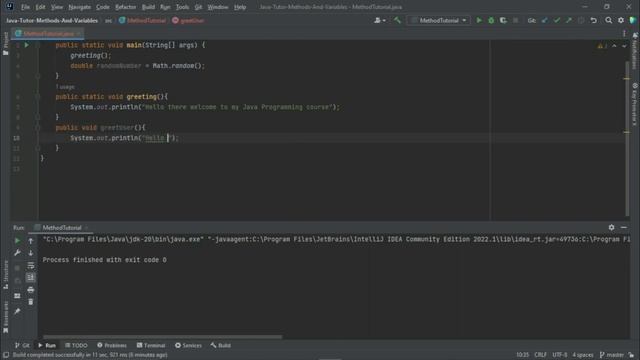The width and height of the screenshot is (640, 360).
Task: Start debugging with the bug icon
Action: click(491, 20)
